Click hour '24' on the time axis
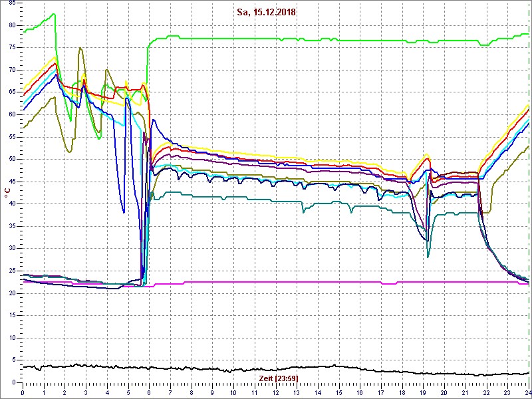 [527, 392]
